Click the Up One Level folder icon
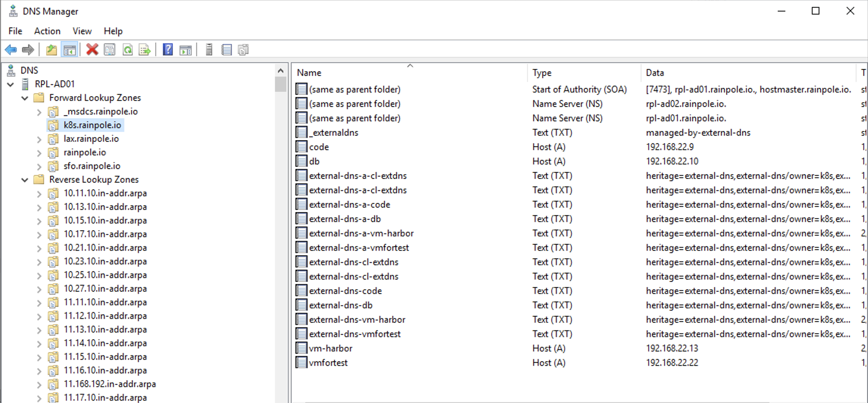Image resolution: width=868 pixels, height=403 pixels. [51, 50]
